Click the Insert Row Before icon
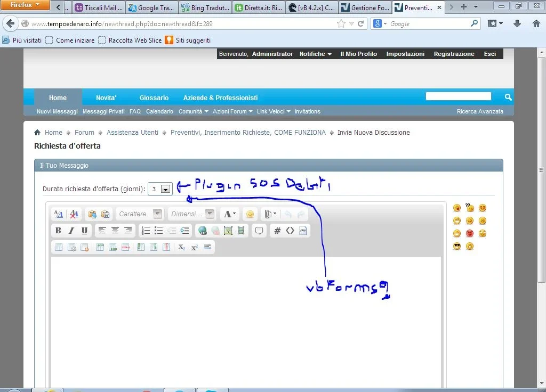Screen dimensions: 546x392 [100, 247]
